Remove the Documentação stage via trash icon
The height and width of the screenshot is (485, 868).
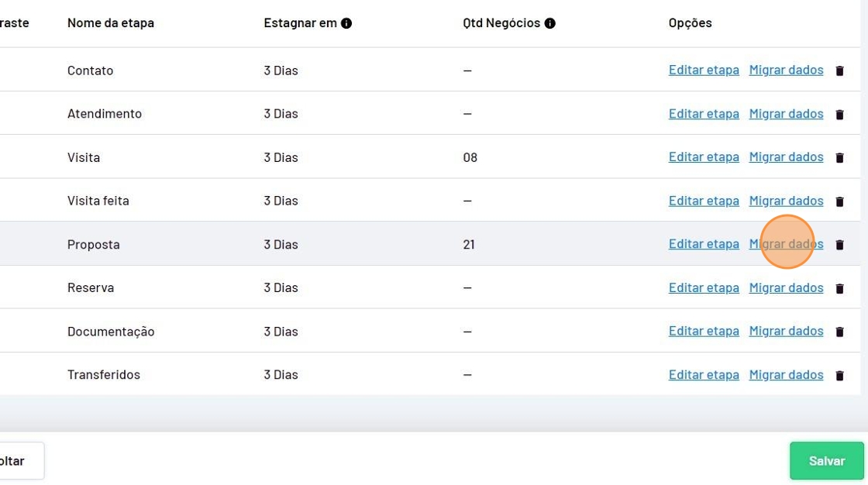pos(839,332)
